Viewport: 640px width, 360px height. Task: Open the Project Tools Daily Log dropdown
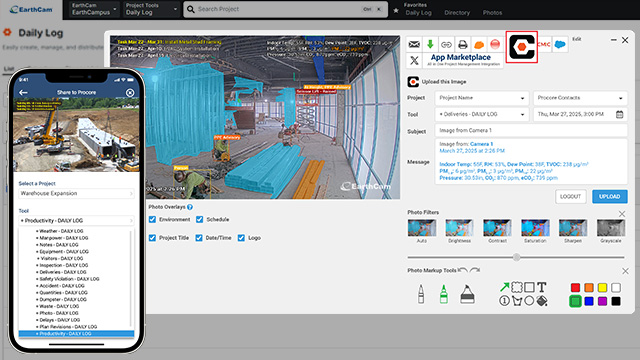pyautogui.click(x=151, y=9)
